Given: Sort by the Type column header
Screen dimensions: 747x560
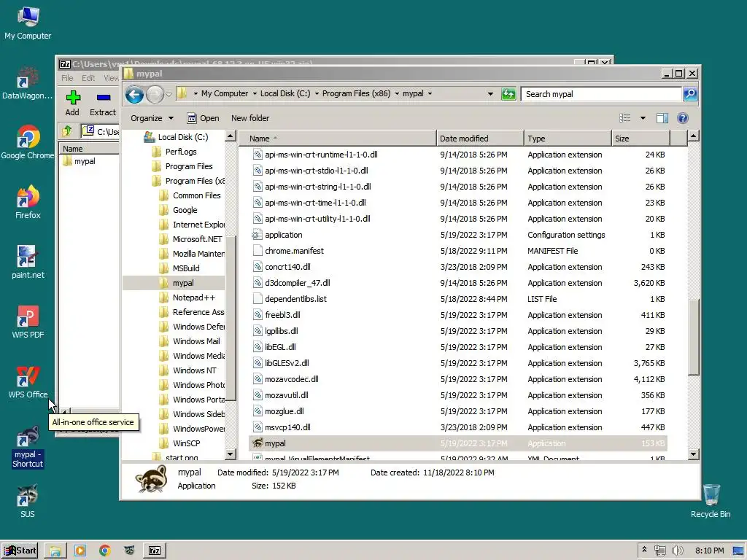Looking at the screenshot, I should click(568, 139).
